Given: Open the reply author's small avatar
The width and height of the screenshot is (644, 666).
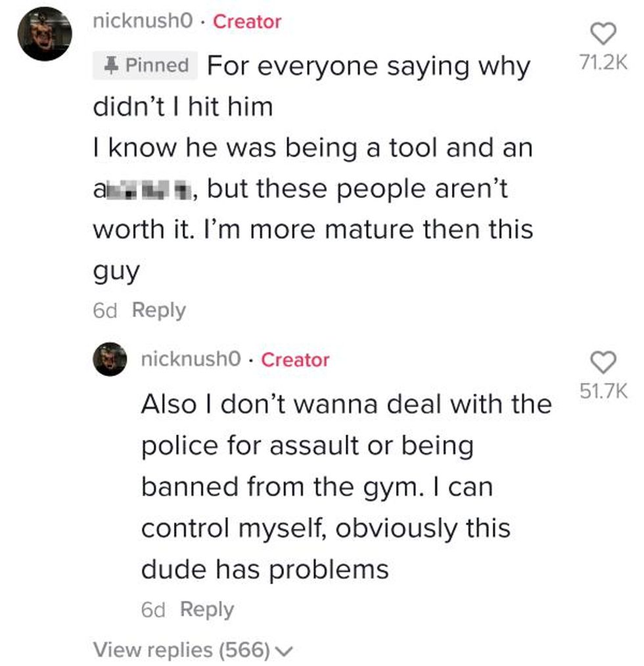Looking at the screenshot, I should click(x=110, y=359).
